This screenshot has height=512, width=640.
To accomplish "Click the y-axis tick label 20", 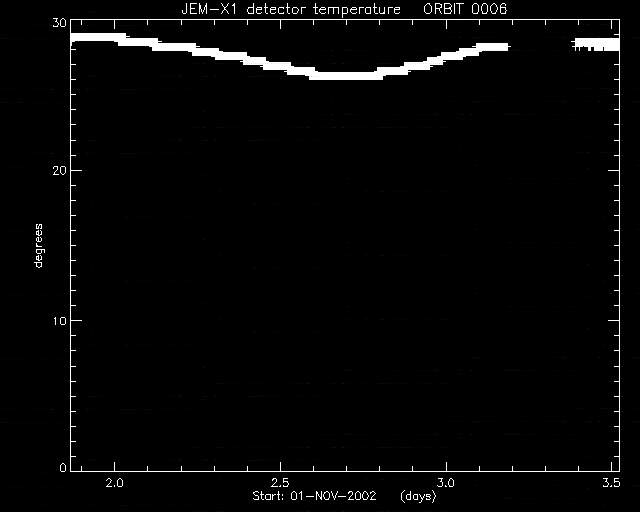I will pyautogui.click(x=59, y=171).
